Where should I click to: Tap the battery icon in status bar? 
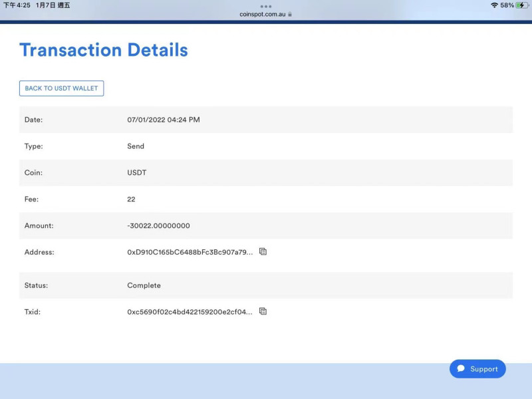[521, 5]
